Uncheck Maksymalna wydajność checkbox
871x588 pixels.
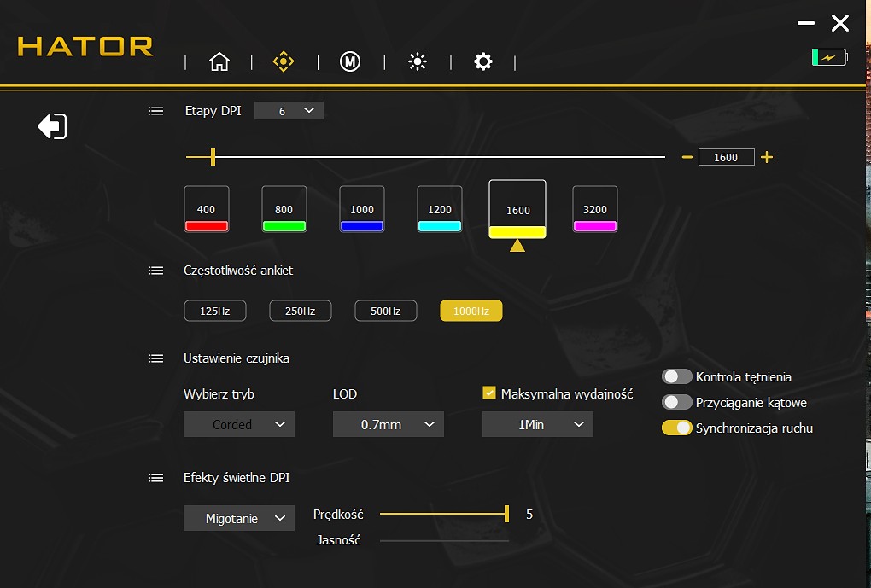(489, 393)
